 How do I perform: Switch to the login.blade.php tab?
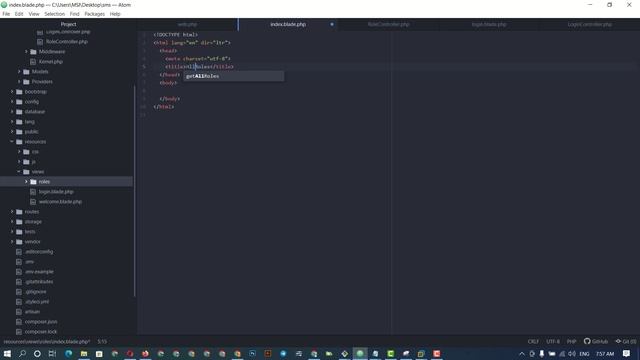[489, 24]
